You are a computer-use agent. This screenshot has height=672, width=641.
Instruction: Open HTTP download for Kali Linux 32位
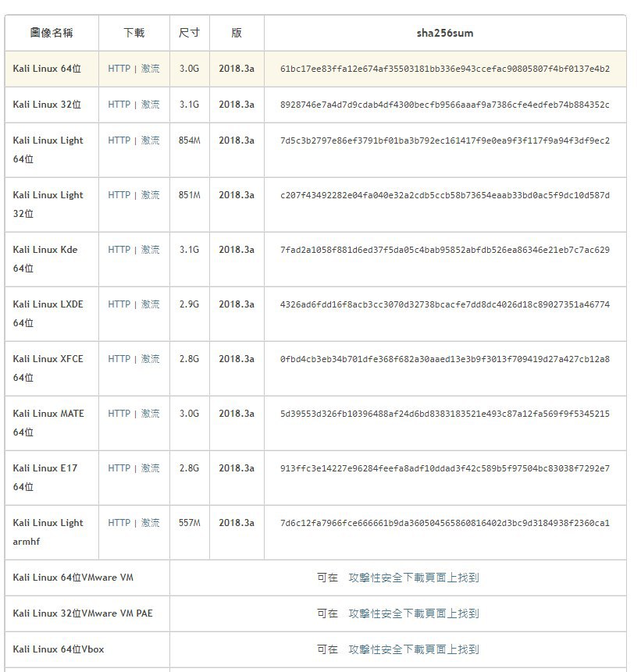tap(119, 105)
